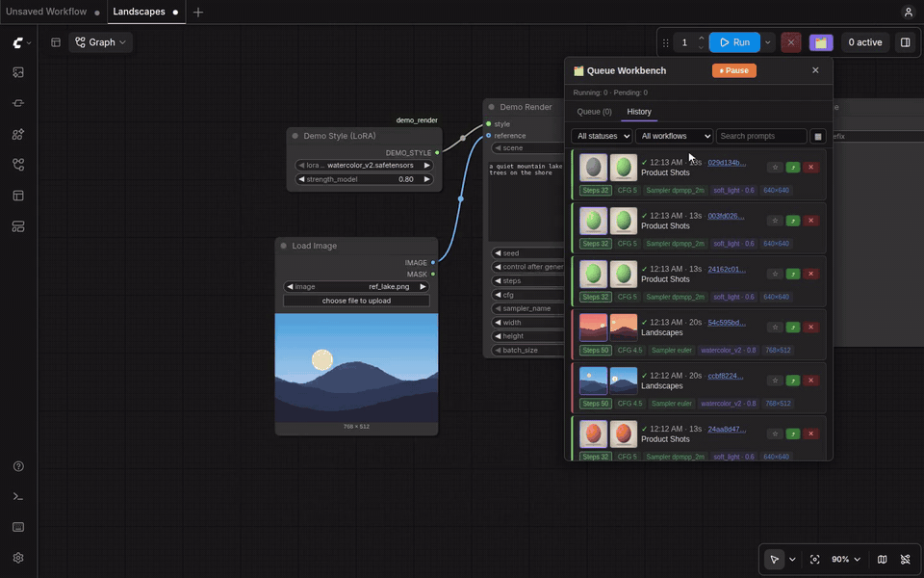Open the 90% zoom level dropdown
This screenshot has width=924, height=578.
click(846, 559)
